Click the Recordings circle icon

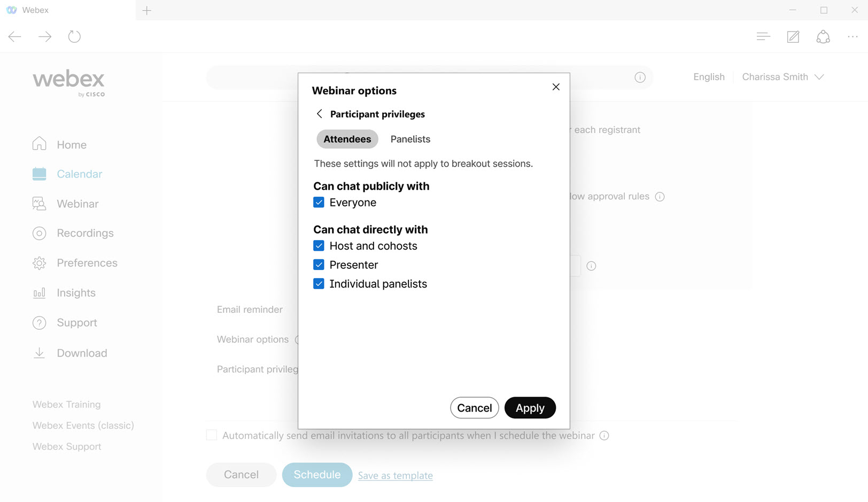pyautogui.click(x=39, y=233)
